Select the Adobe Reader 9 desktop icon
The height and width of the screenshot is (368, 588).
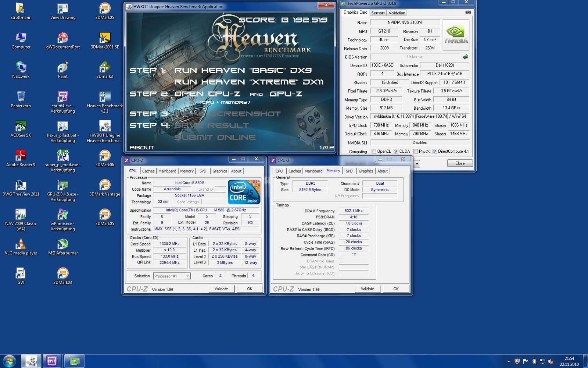coord(21,158)
